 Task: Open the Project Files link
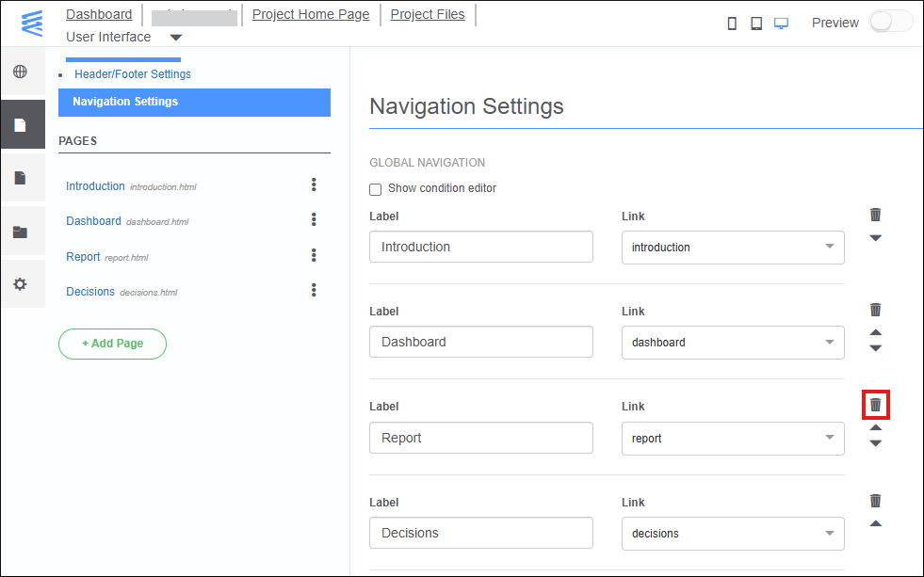428,13
